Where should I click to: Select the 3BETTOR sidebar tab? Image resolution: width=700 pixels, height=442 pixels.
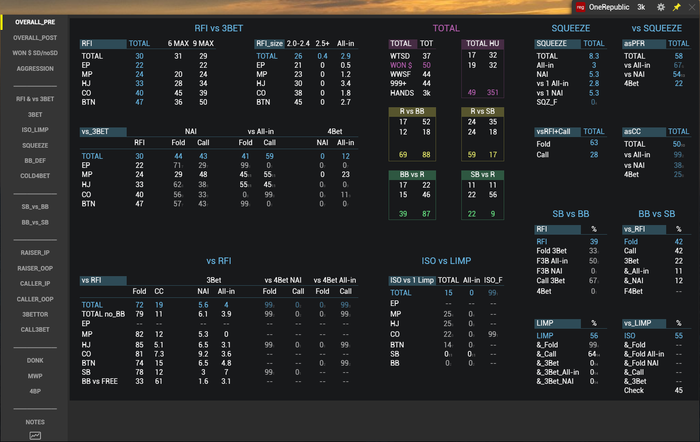click(x=35, y=314)
